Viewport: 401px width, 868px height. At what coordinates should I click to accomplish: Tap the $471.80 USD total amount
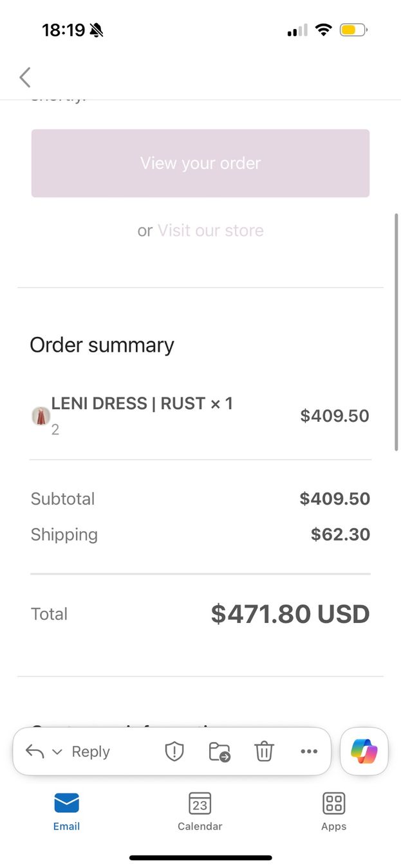290,614
